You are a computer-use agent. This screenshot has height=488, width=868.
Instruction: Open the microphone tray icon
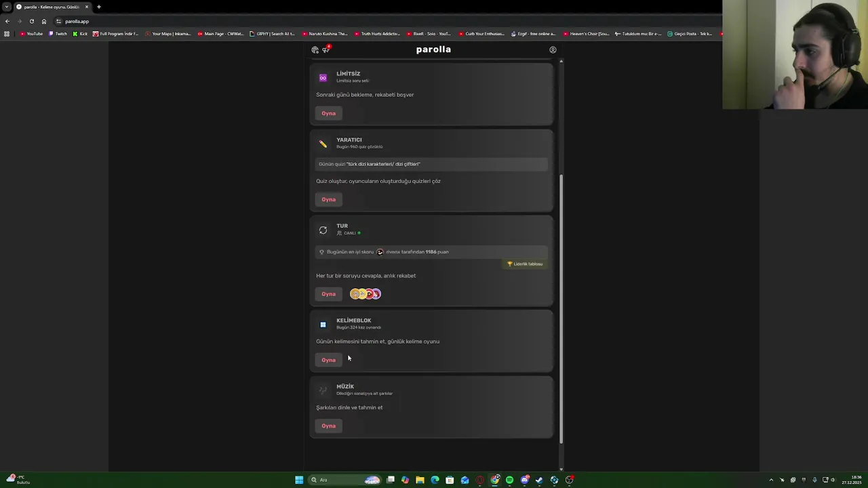point(814,480)
